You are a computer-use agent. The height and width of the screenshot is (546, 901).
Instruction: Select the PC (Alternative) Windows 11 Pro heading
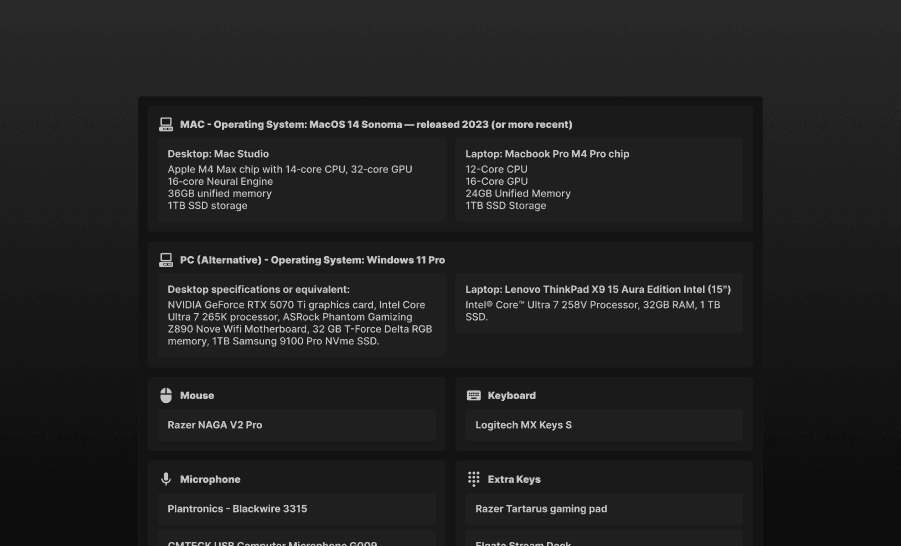point(312,260)
